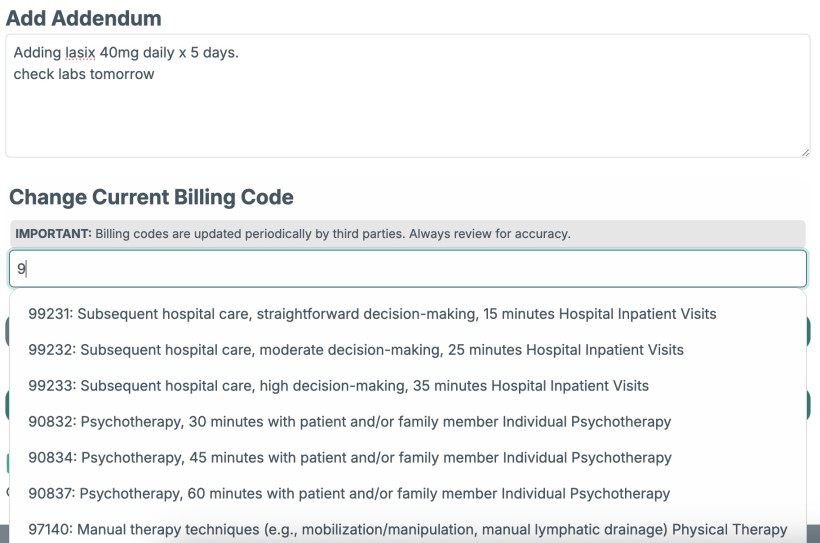Select 90832 Psychotherapy 30 minutes

pos(349,422)
